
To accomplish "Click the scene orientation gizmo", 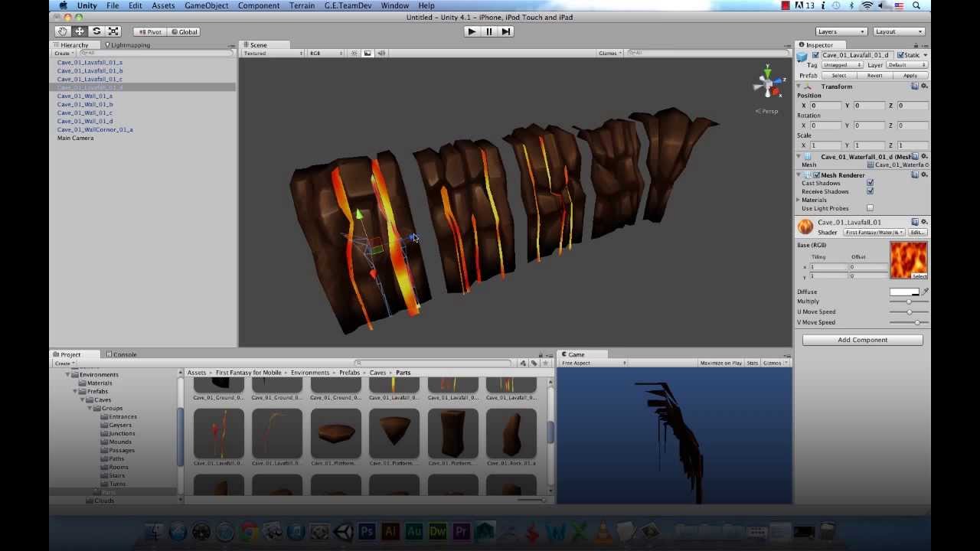I will pyautogui.click(x=767, y=83).
